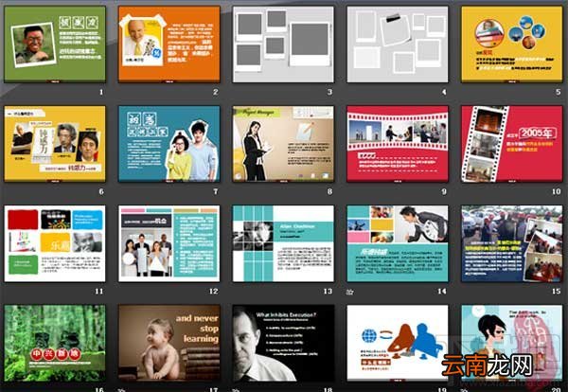
Task: Select slide 7 with young couple cutout
Action: click(169, 144)
